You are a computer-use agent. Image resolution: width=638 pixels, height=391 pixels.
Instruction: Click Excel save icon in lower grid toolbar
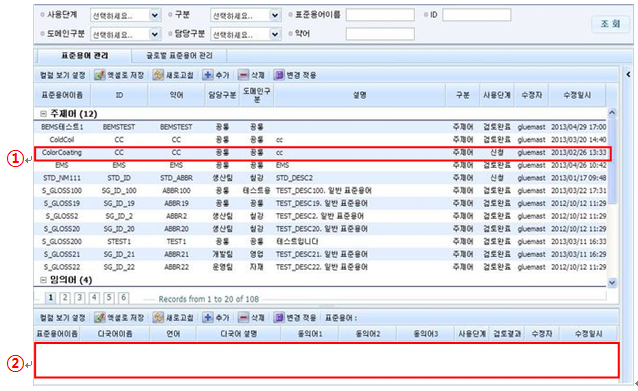click(100, 317)
